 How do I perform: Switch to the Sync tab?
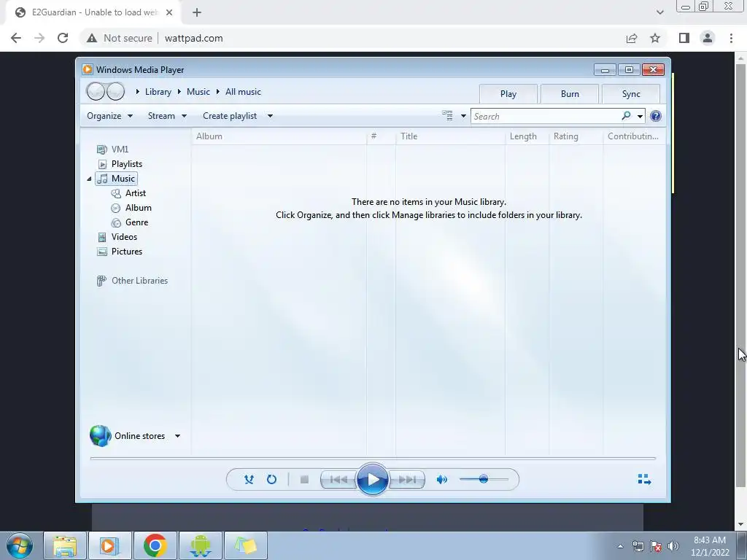pos(631,94)
